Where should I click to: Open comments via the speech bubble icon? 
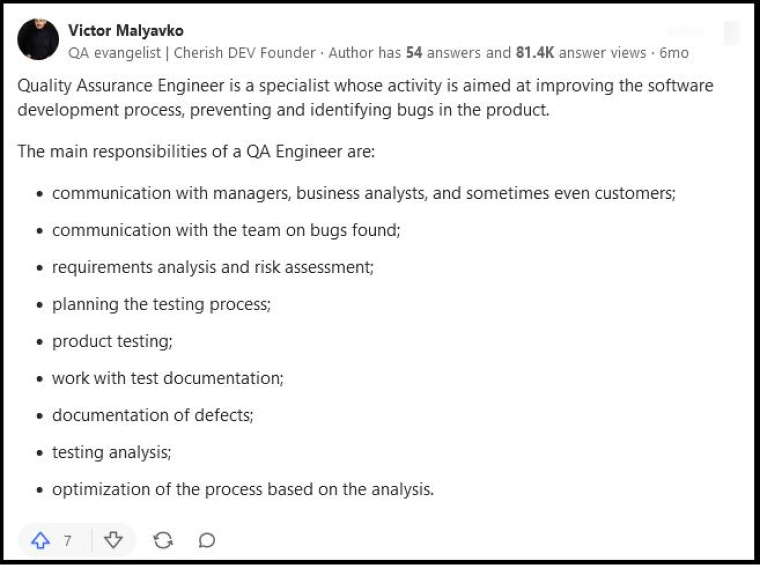point(207,540)
